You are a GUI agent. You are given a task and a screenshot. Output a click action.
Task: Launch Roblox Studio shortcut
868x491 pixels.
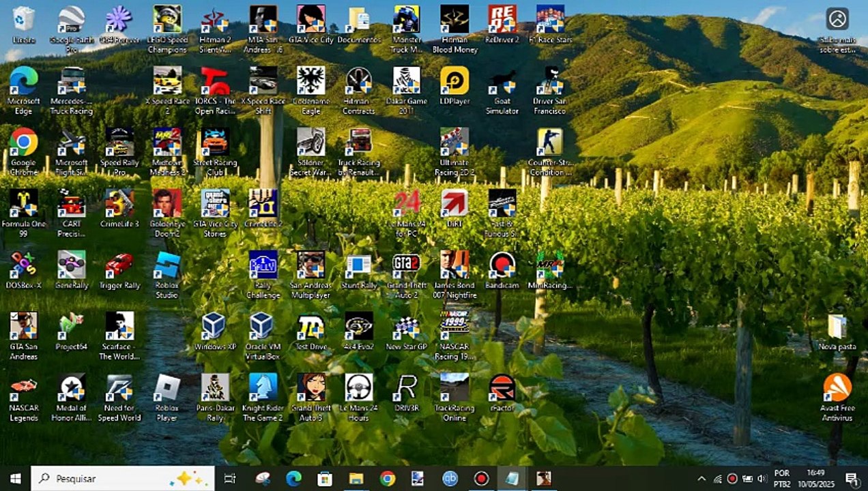coord(167,274)
